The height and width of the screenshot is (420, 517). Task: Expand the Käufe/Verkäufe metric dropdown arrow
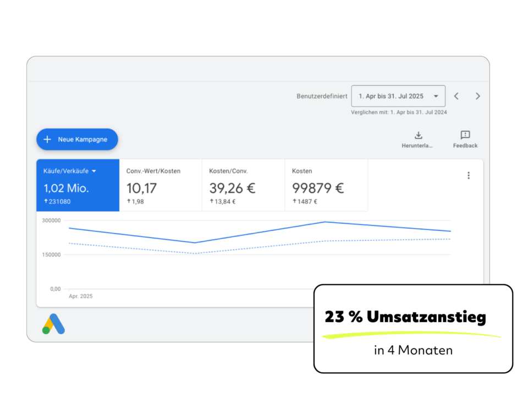pyautogui.click(x=94, y=171)
